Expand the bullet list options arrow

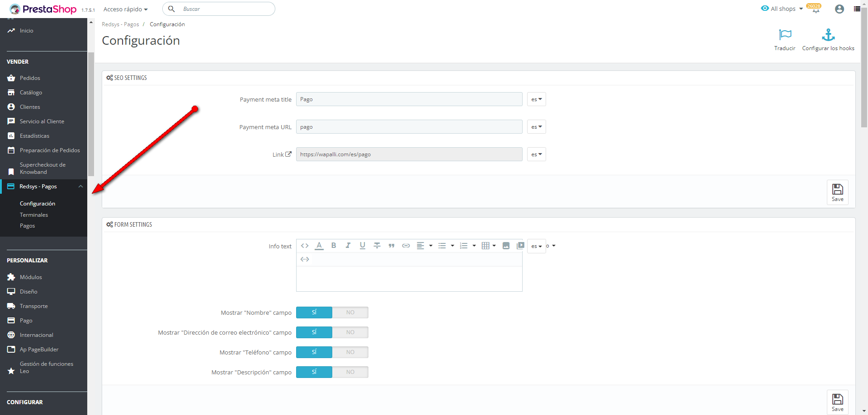coord(453,246)
